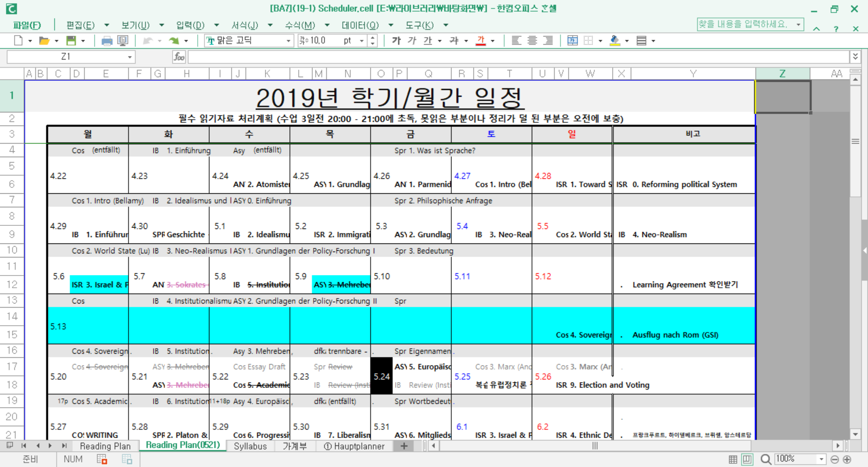Open the 편집(E) menu

click(x=80, y=25)
